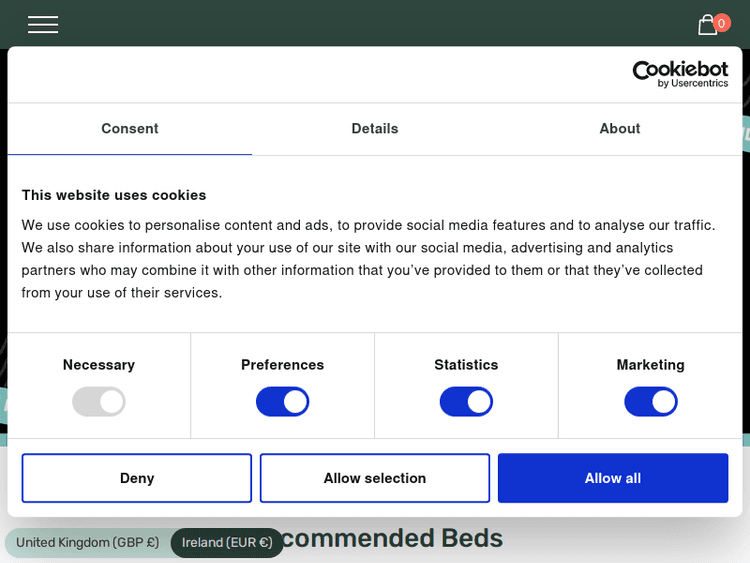Choose the Ireland (EUR €) region
The image size is (750, 563).
(227, 543)
